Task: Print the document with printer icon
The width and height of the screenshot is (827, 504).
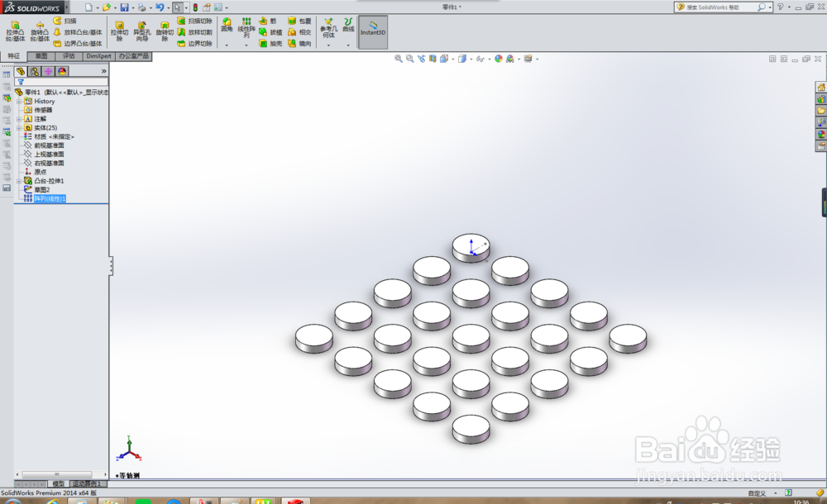Action: 141,7
